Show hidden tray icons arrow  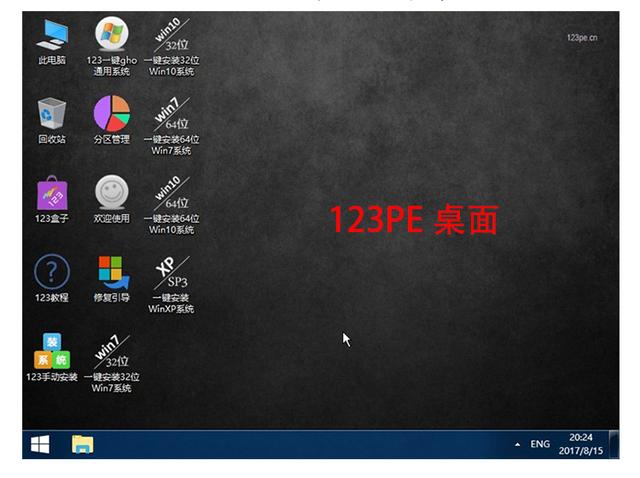518,444
